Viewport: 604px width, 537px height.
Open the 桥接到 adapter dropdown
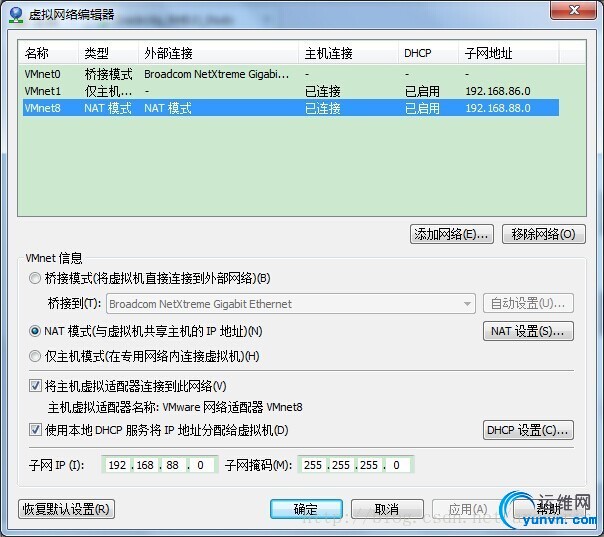[290, 304]
